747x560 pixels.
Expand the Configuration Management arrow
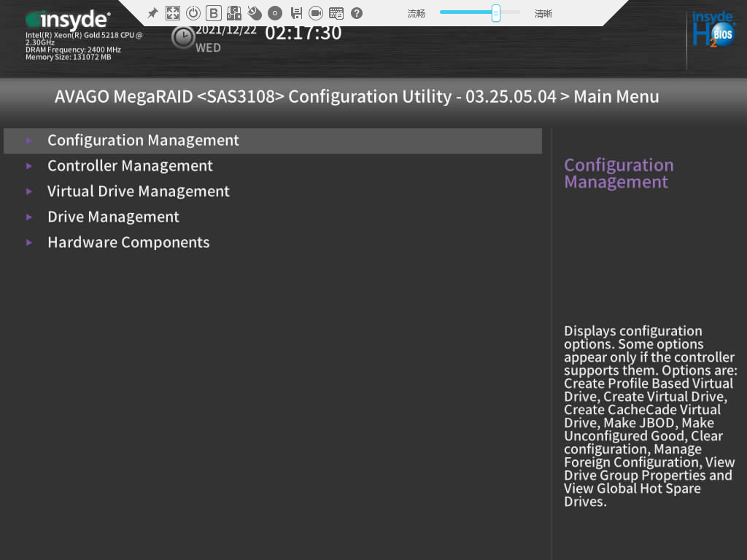pos(29,141)
